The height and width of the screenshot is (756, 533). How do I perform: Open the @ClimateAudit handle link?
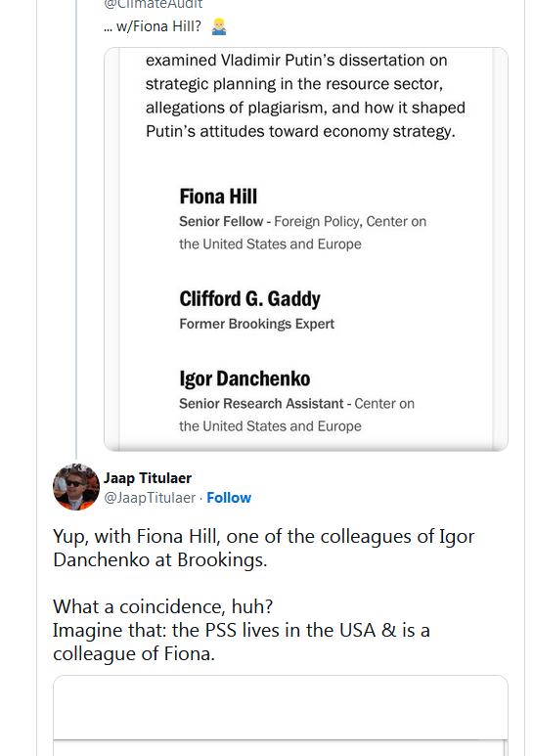click(x=154, y=4)
